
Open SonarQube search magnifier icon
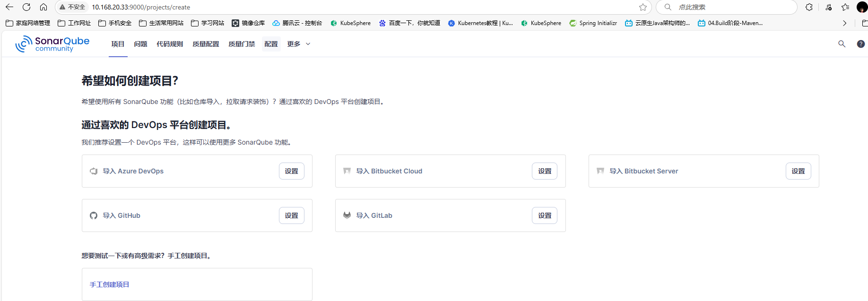point(842,44)
